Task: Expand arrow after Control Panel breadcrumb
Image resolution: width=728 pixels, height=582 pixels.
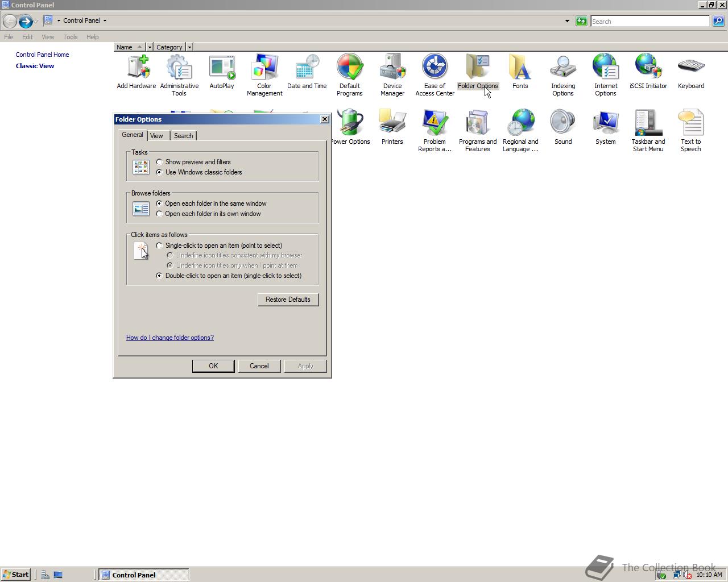Action: [x=105, y=20]
